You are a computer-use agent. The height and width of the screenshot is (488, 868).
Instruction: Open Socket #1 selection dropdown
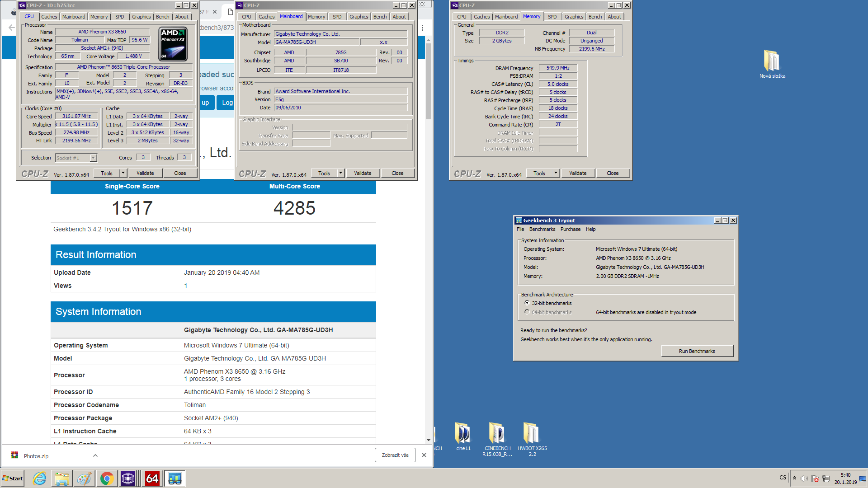coord(93,158)
